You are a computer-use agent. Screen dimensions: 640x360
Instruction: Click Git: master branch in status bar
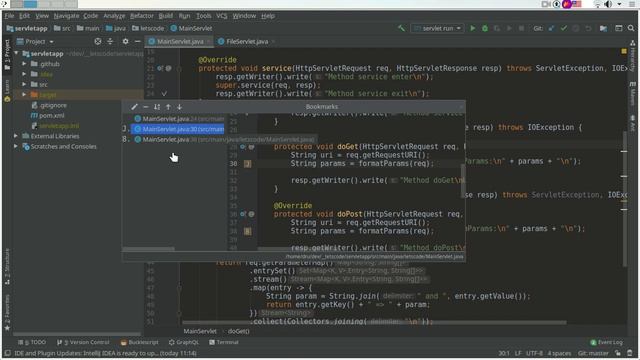click(593, 353)
